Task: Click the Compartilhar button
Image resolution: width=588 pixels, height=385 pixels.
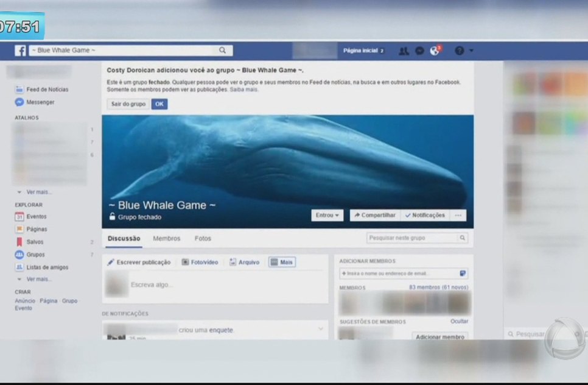Action: click(375, 216)
